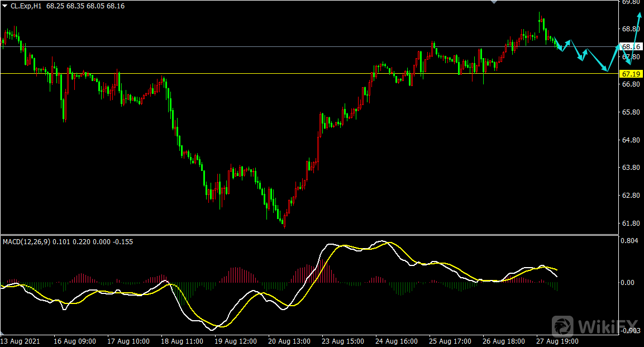The width and height of the screenshot is (644, 347).
Task: Select the CL.Exp,H1 symbol title
Action: point(28,6)
